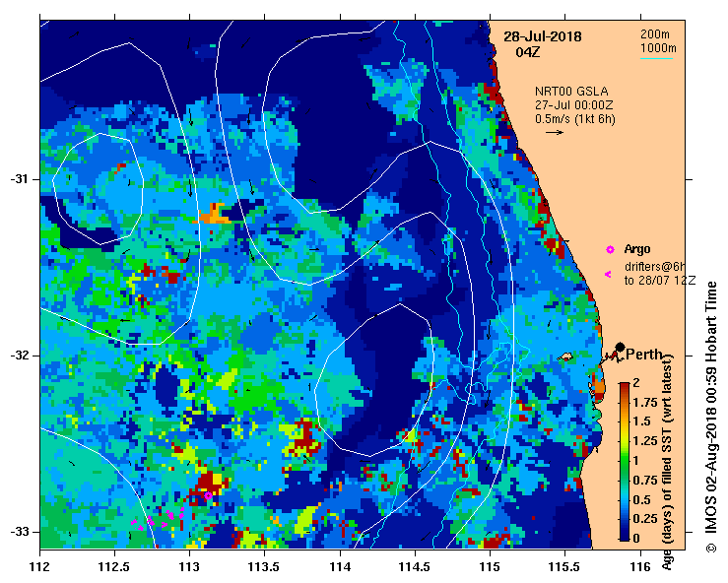Screen dimensions: 728x583
Task: Click the black Perth city marker dot
Action: coord(620,347)
